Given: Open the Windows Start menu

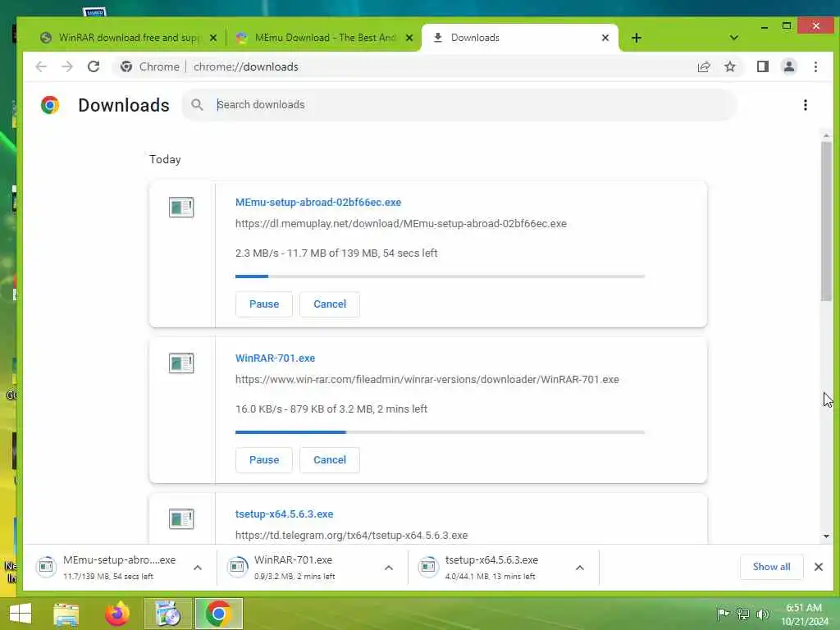Looking at the screenshot, I should 21,614.
